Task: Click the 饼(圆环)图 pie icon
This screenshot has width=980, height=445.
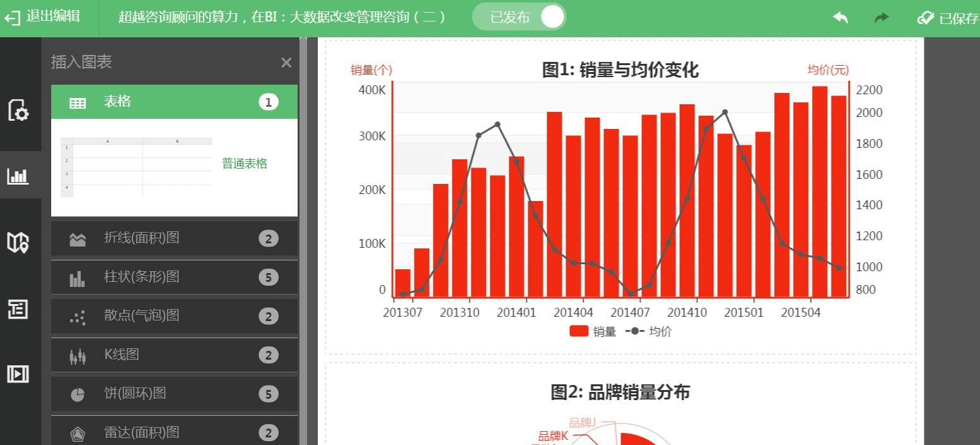Action: (77, 395)
